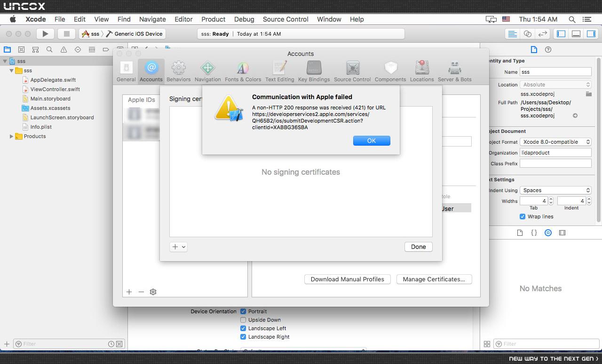The width and height of the screenshot is (602, 364).
Task: Open the Source Control menu
Action: pyautogui.click(x=285, y=19)
